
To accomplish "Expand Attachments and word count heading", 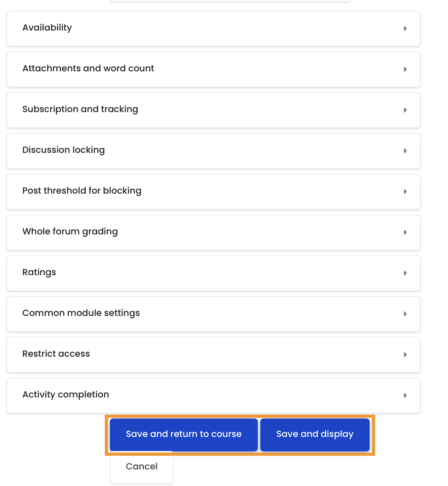I will click(88, 68).
